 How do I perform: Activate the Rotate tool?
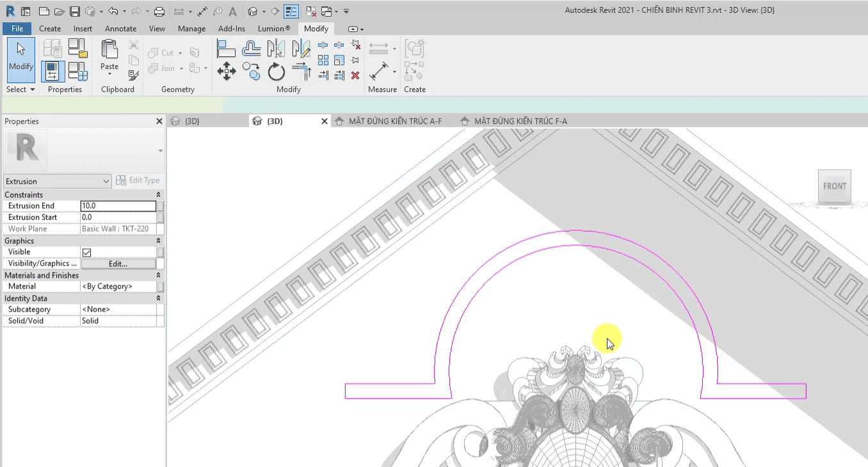276,72
